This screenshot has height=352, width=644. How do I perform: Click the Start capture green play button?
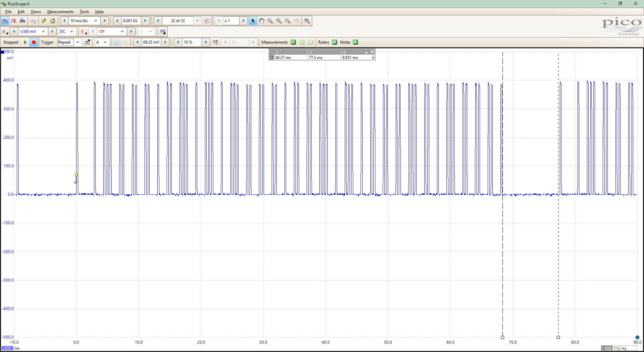tap(25, 42)
